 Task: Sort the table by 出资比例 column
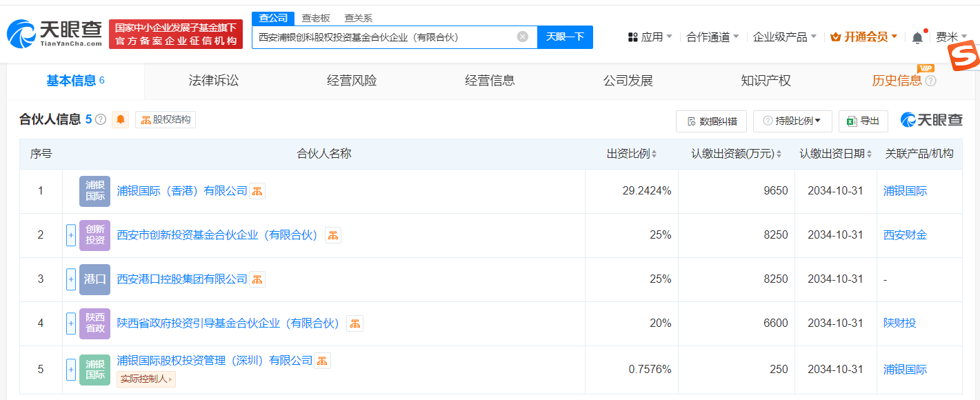pyautogui.click(x=631, y=154)
